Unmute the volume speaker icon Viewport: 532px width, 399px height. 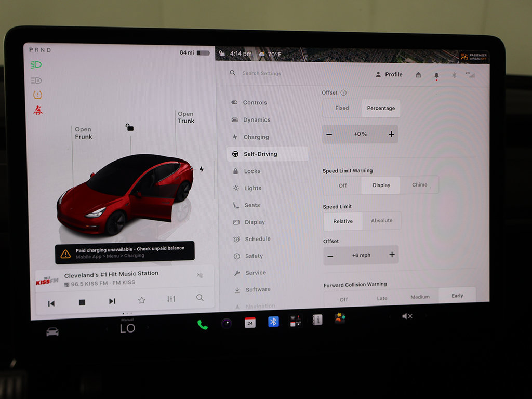click(407, 316)
